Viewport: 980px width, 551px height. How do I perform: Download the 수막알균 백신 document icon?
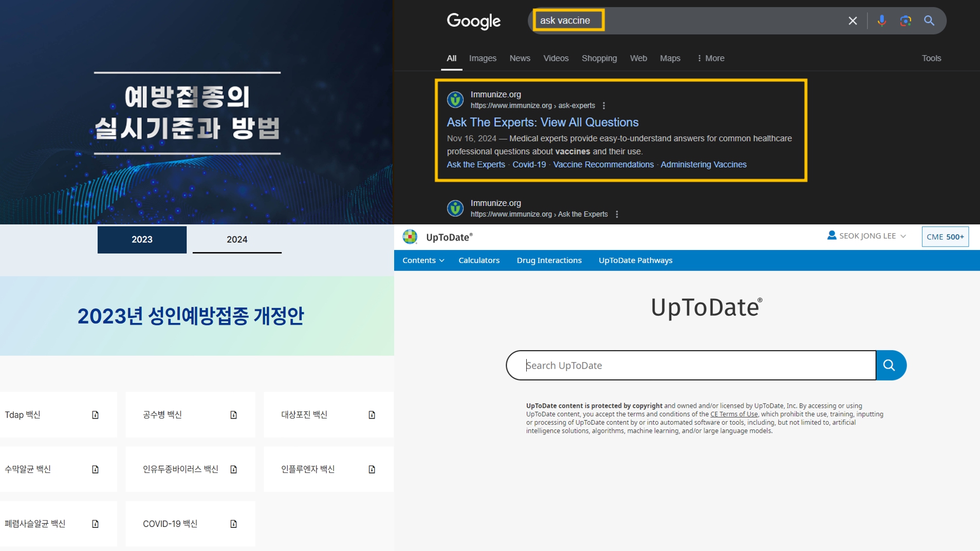click(95, 469)
